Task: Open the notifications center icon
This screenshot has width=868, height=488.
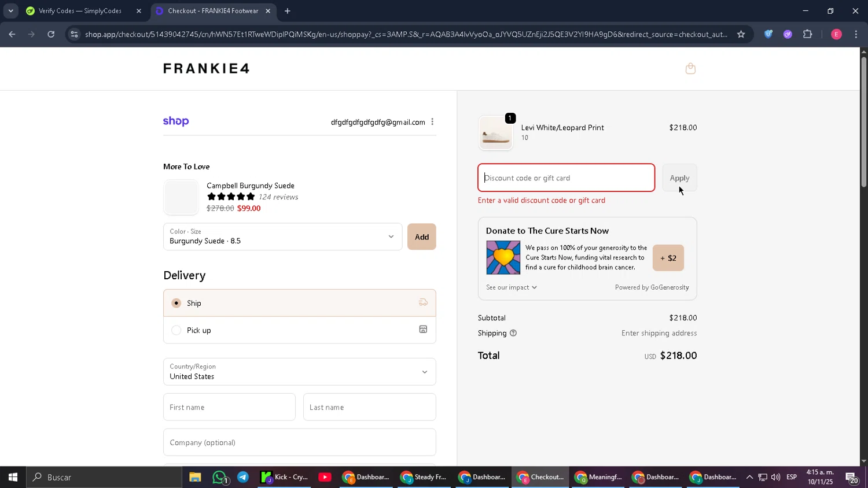Action: (x=852, y=478)
